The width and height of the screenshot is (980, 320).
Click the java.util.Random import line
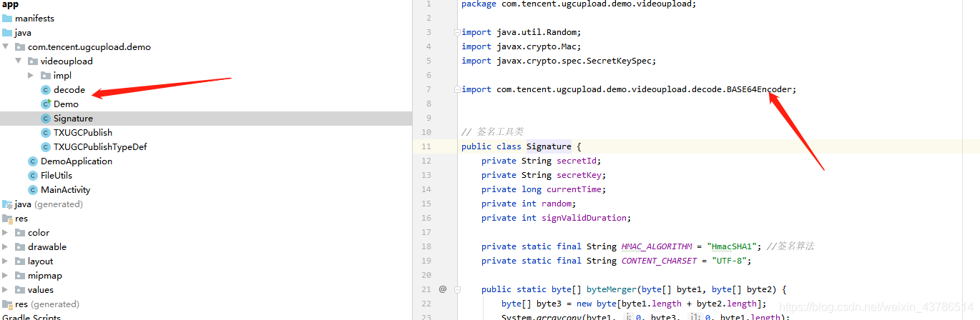coord(521,32)
